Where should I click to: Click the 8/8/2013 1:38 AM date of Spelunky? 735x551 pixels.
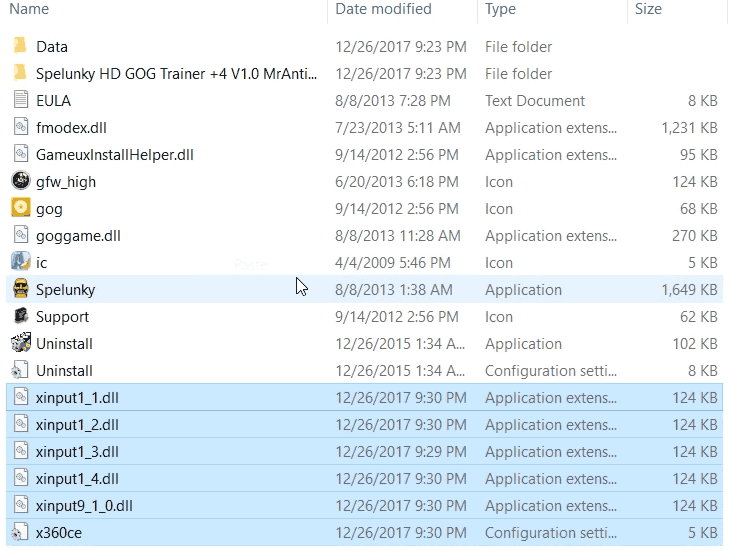point(394,290)
